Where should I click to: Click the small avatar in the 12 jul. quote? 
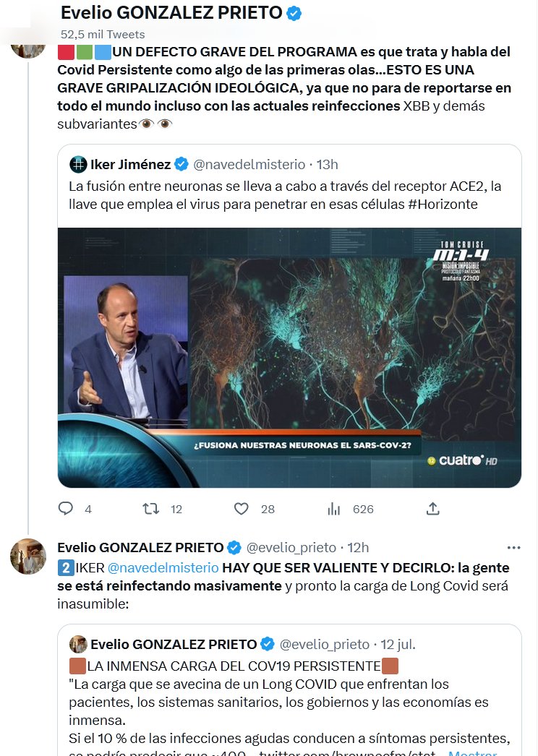click(x=78, y=644)
